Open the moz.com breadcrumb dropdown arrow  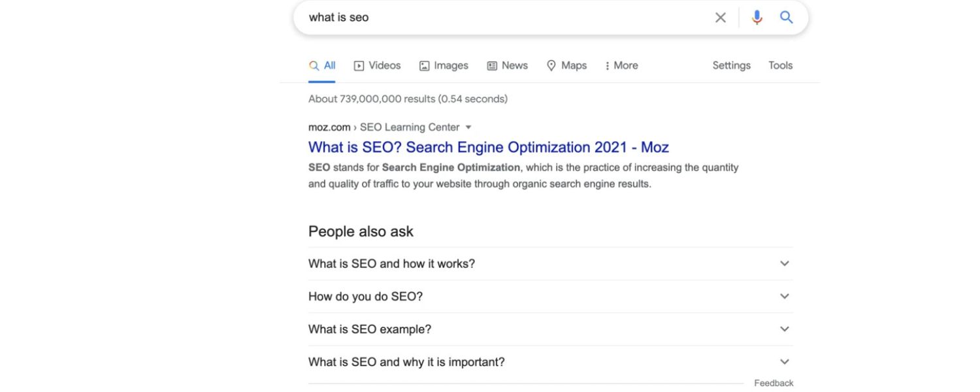(469, 127)
